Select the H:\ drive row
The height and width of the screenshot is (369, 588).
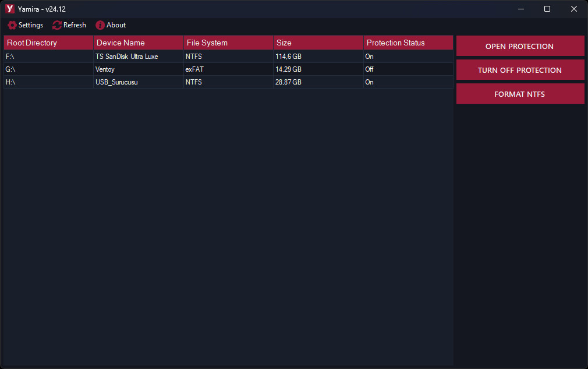tap(228, 82)
